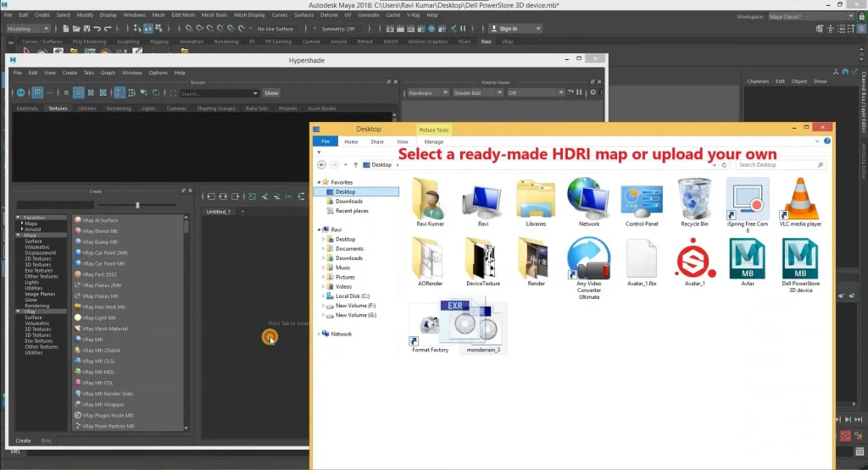This screenshot has width=868, height=470.
Task: Select Any Video Converter Ultimate shortcut
Action: pyautogui.click(x=588, y=268)
